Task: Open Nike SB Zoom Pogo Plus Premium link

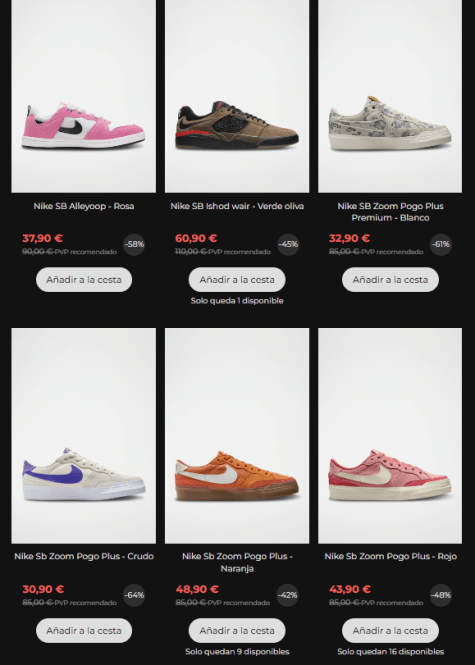Action: [390, 212]
